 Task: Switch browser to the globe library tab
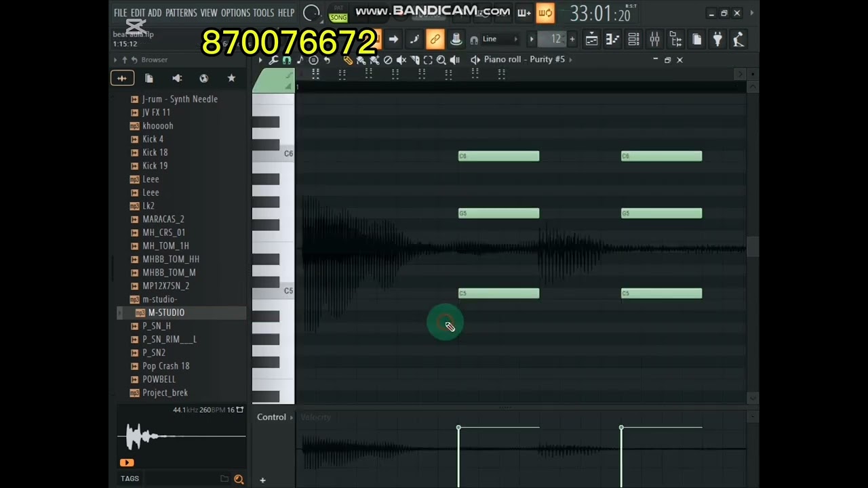point(204,79)
